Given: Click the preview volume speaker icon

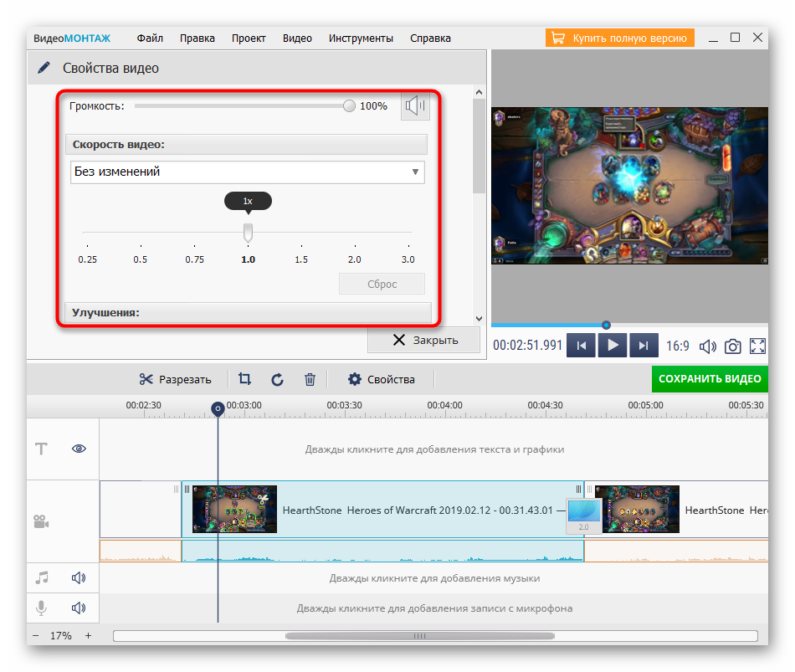Looking at the screenshot, I should (707, 346).
